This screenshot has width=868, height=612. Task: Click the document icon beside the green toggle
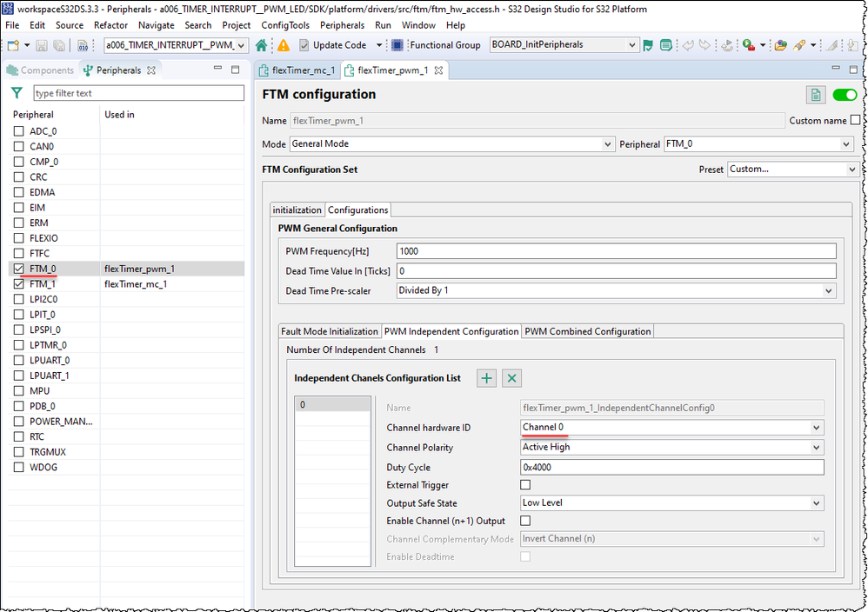816,95
